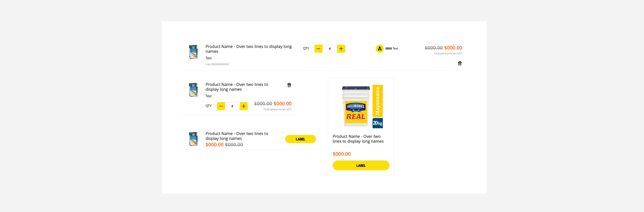
Task: Open the first row's product name link
Action: point(248,49)
